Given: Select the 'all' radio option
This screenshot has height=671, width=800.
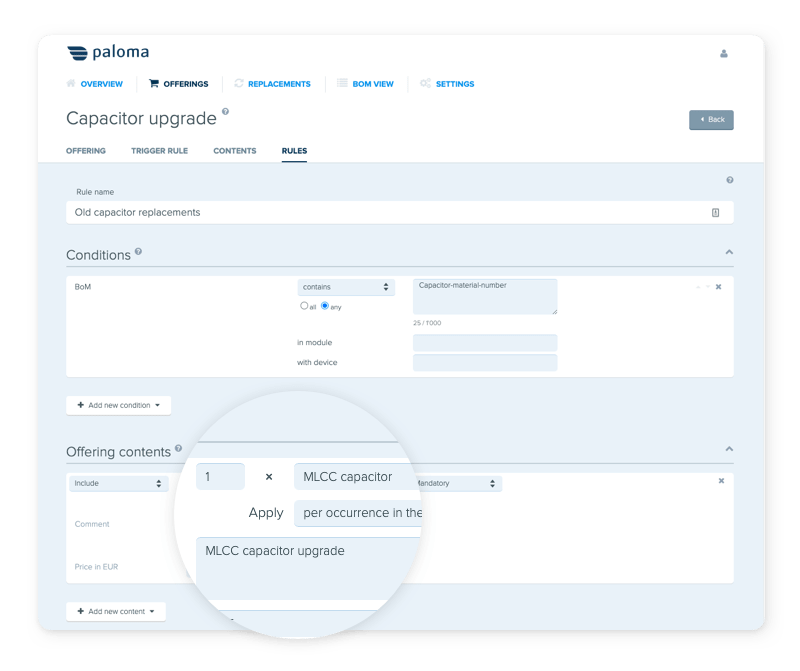Looking at the screenshot, I should tap(304, 306).
